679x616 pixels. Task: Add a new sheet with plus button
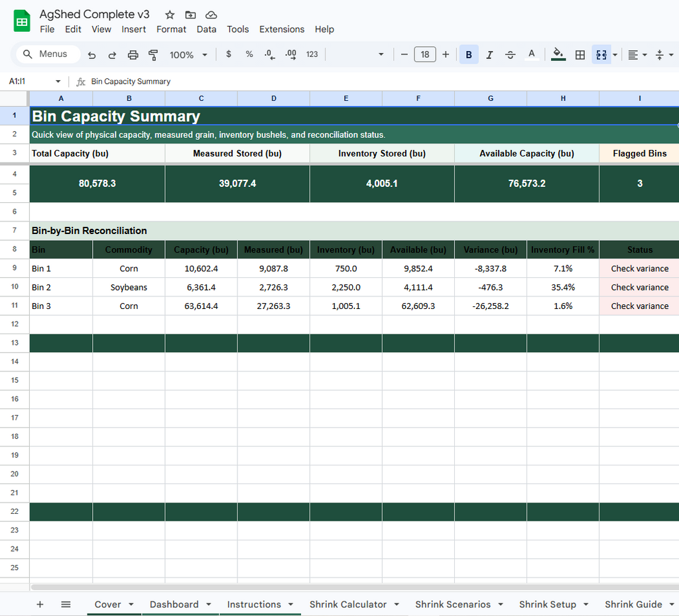[40, 604]
